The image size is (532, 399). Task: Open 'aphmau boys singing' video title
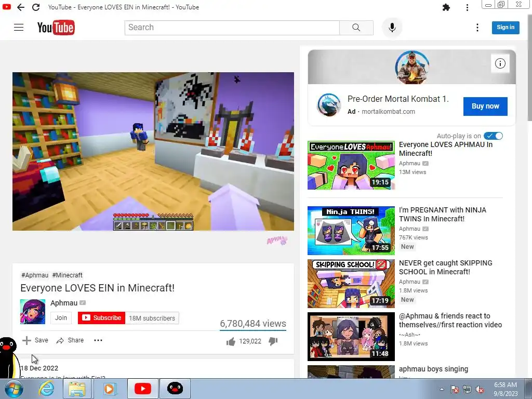[x=434, y=369]
